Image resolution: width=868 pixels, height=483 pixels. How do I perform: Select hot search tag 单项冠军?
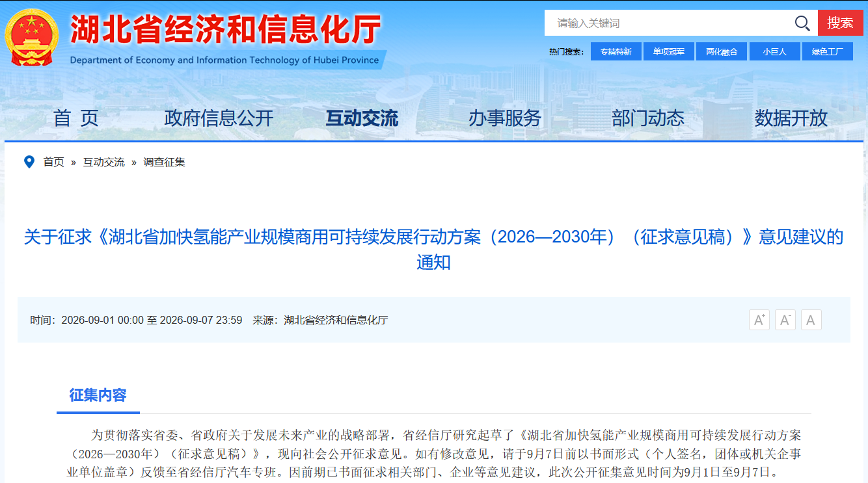(x=669, y=51)
